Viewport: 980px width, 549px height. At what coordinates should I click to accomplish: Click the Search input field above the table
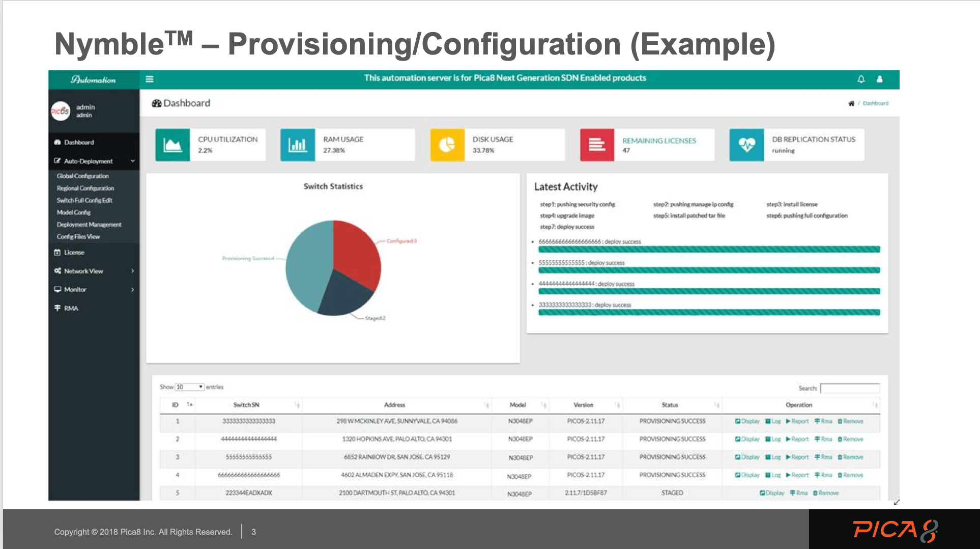[x=850, y=388]
